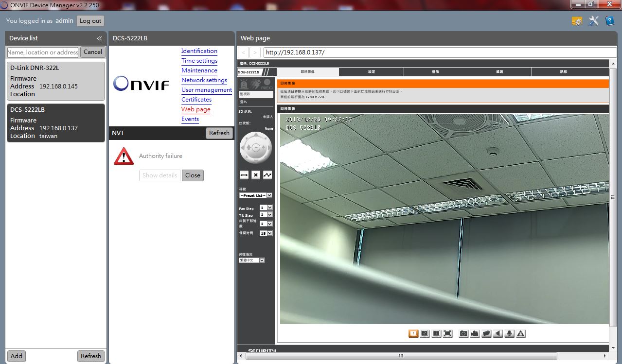Image resolution: width=622 pixels, height=364 pixels.
Task: Open the Pan Step dropdown
Action: point(266,208)
